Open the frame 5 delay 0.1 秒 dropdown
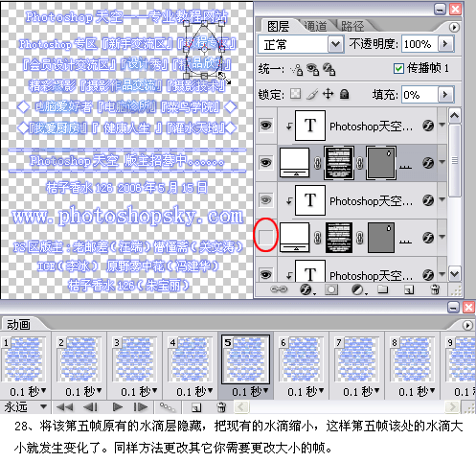The image size is (476, 462). (x=250, y=391)
